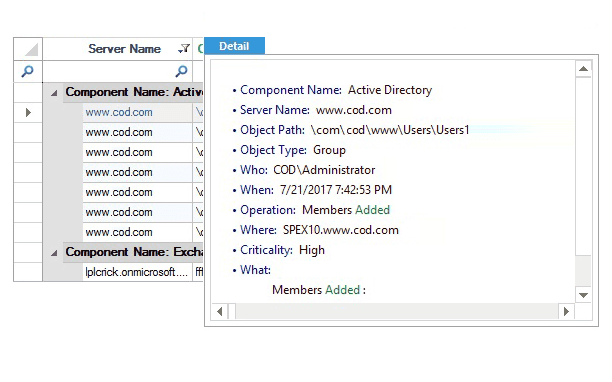
Task: Collapse the Component Name: Exchange group
Action: pos(54,253)
